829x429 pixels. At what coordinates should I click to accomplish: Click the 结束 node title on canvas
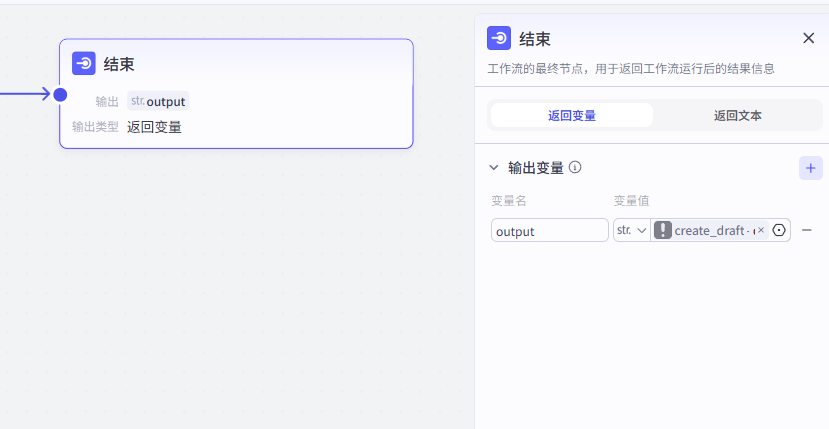point(119,64)
